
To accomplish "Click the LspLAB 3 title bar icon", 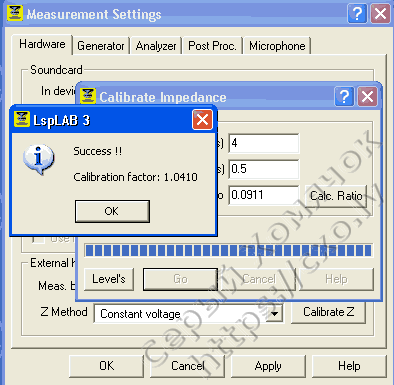I will pyautogui.click(x=22, y=120).
